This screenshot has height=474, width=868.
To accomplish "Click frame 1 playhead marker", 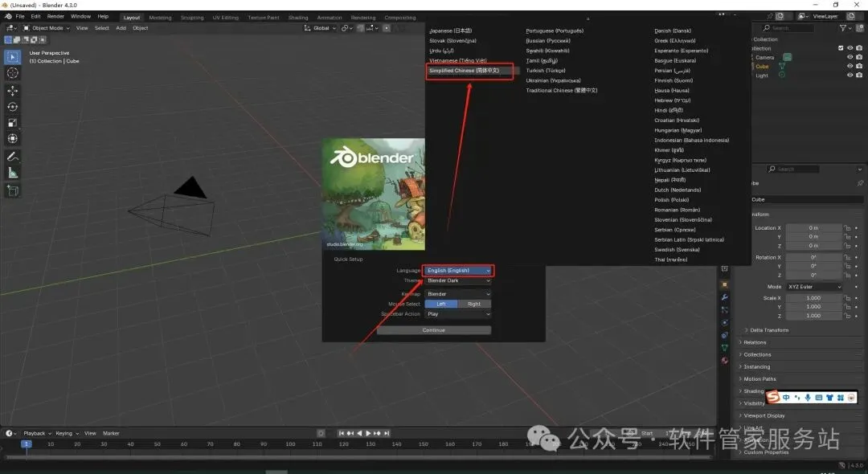I will tap(26, 443).
